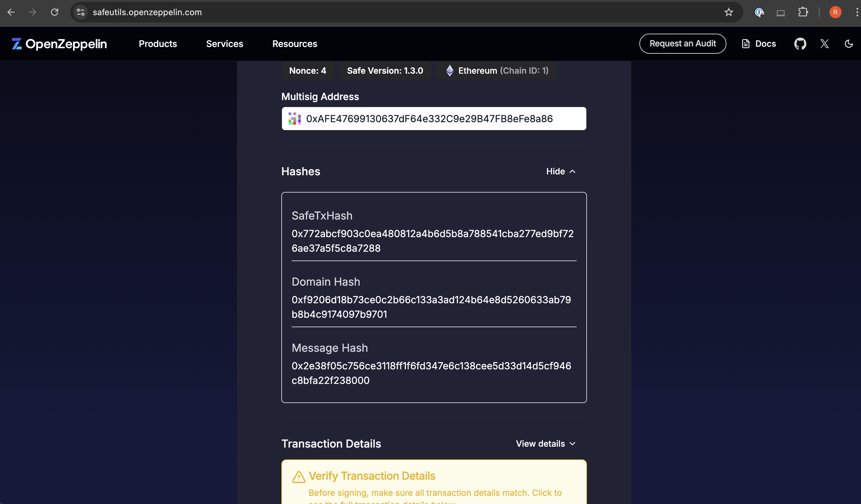Click the site information icon in address bar

tap(81, 12)
